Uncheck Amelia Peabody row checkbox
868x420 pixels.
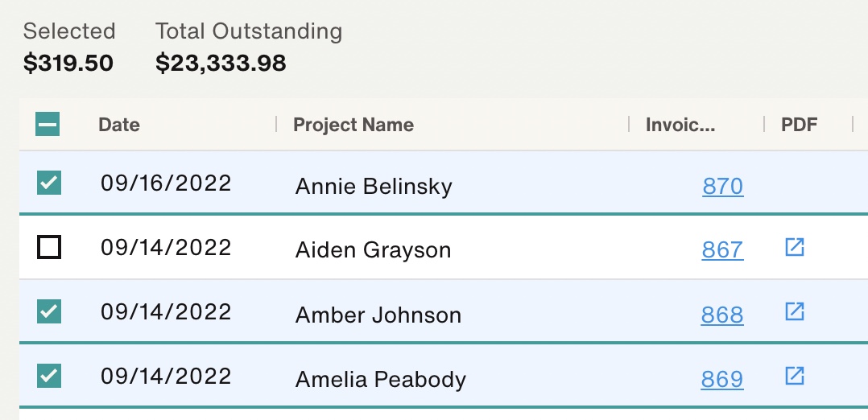(49, 376)
